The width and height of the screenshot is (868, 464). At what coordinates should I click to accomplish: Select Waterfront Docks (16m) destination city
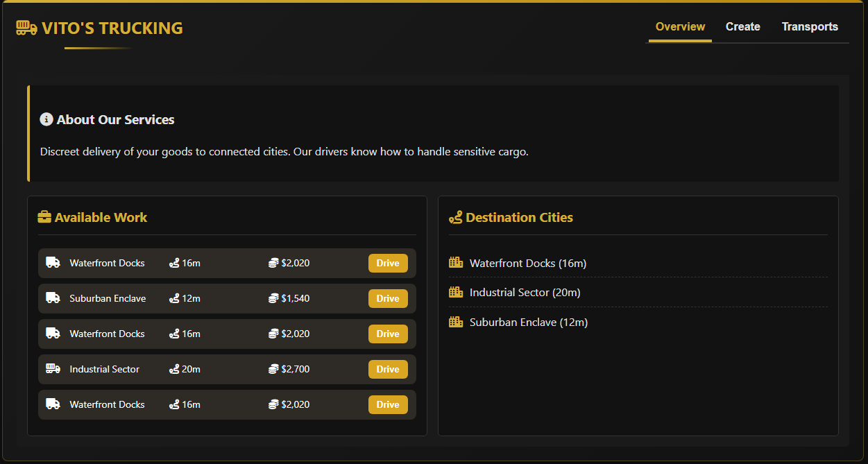[528, 264]
